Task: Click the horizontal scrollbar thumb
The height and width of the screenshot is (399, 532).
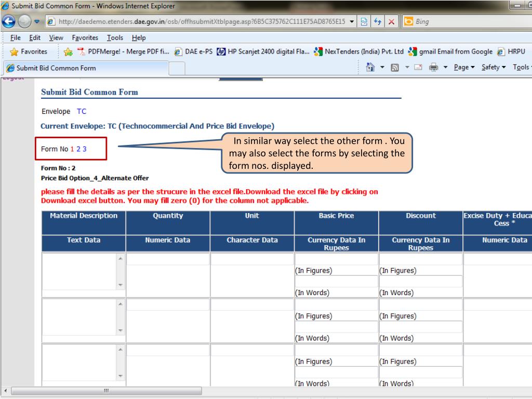Action: (x=107, y=391)
